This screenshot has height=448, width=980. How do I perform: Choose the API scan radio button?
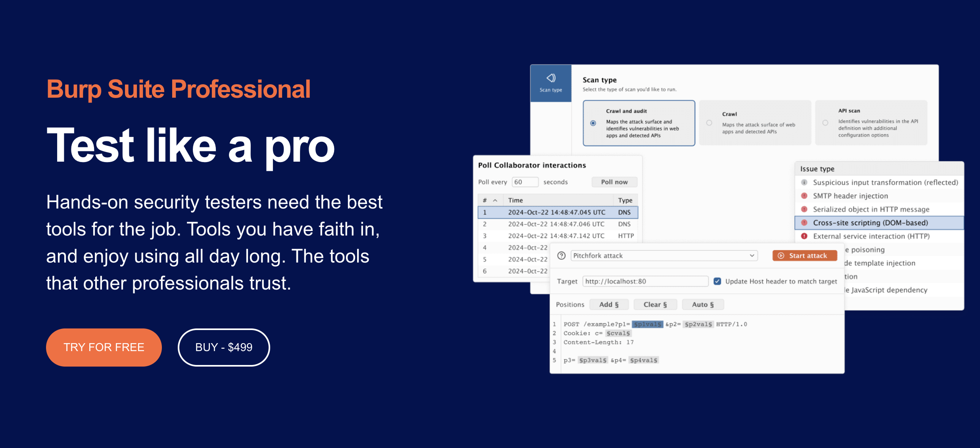[825, 123]
